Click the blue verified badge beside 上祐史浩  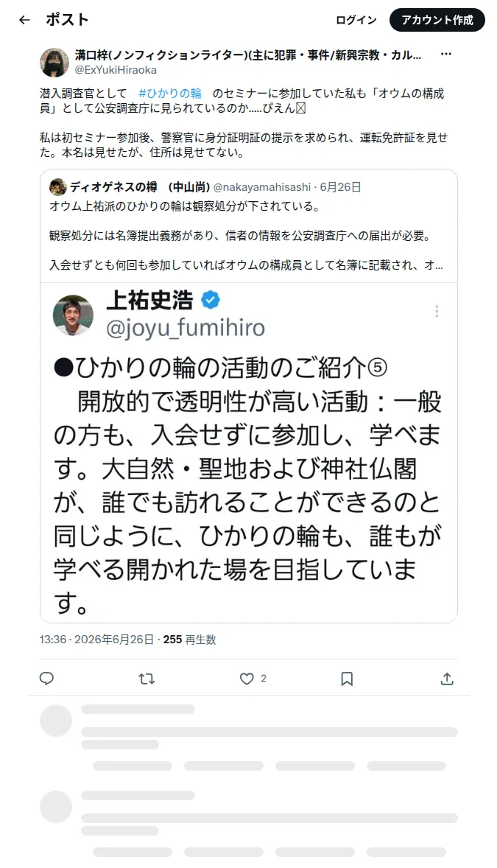[211, 300]
